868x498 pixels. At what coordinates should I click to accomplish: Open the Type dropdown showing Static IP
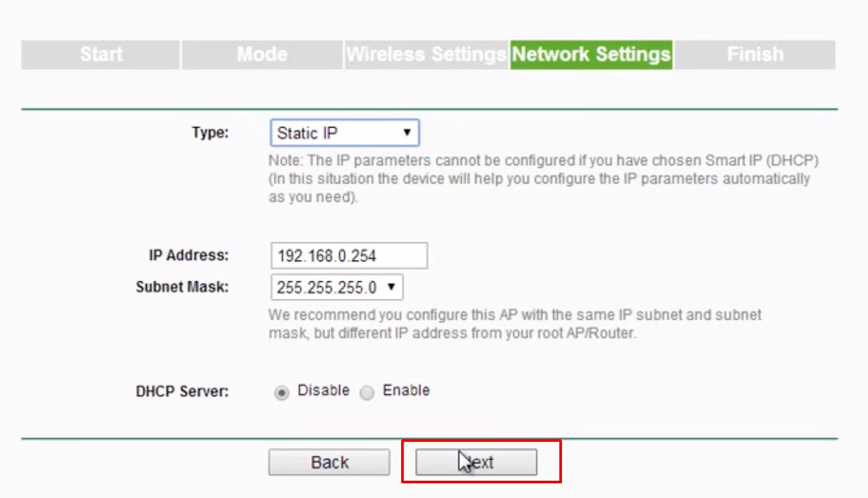337,133
